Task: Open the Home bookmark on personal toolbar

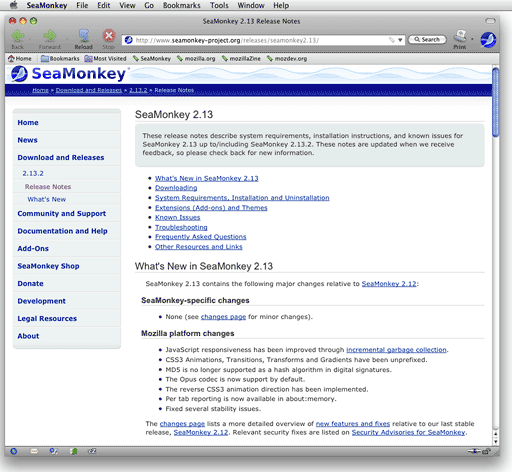Action: click(20, 59)
